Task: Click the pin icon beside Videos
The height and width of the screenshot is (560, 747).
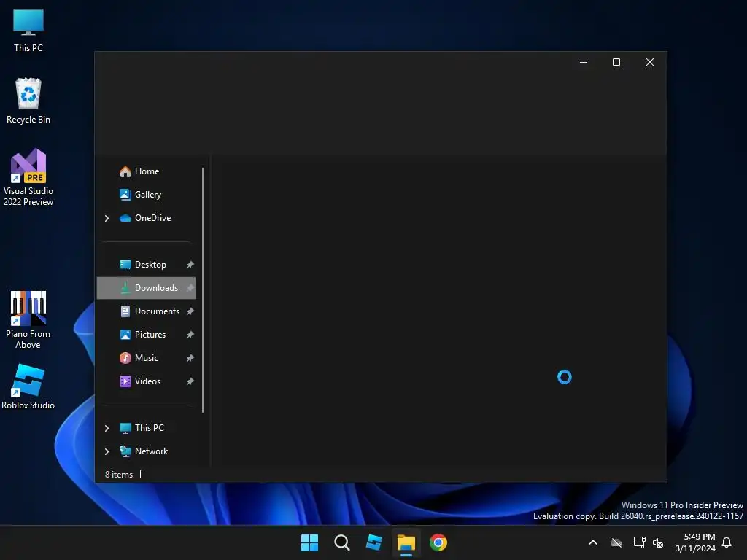Action: pyautogui.click(x=190, y=381)
